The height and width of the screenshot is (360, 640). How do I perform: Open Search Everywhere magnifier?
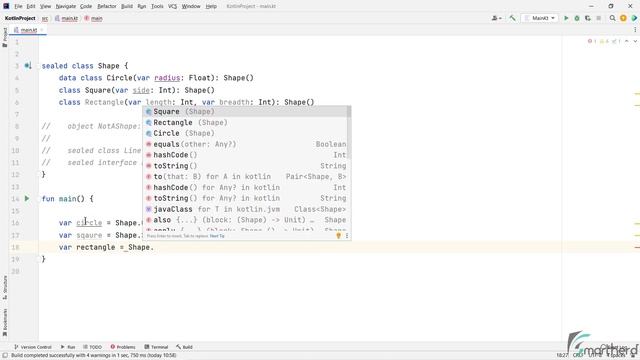point(612,18)
